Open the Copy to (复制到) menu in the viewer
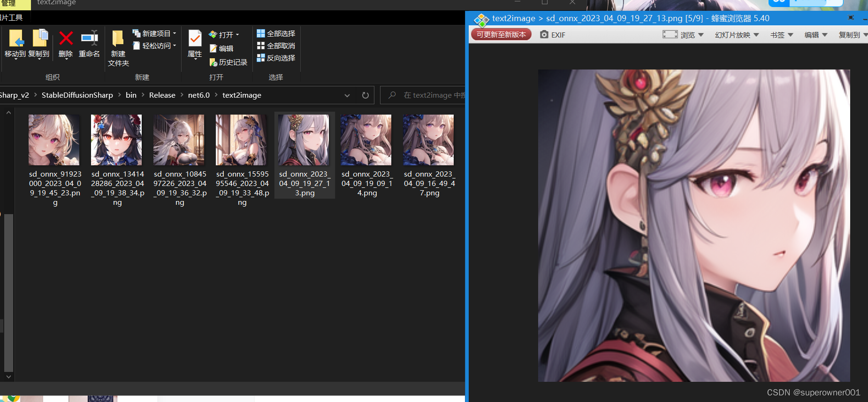Image resolution: width=868 pixels, height=402 pixels. click(x=853, y=35)
